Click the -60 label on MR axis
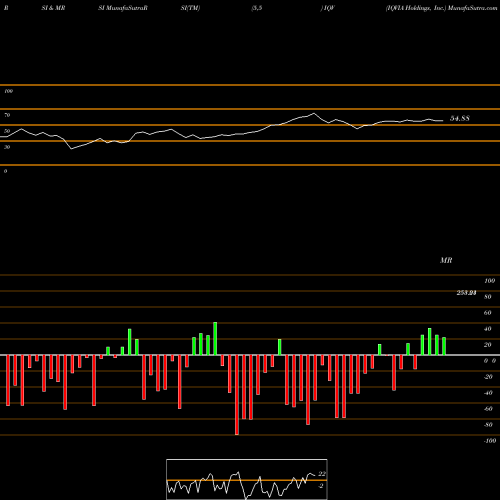Viewport: 500px width, 500px height. coord(488,409)
